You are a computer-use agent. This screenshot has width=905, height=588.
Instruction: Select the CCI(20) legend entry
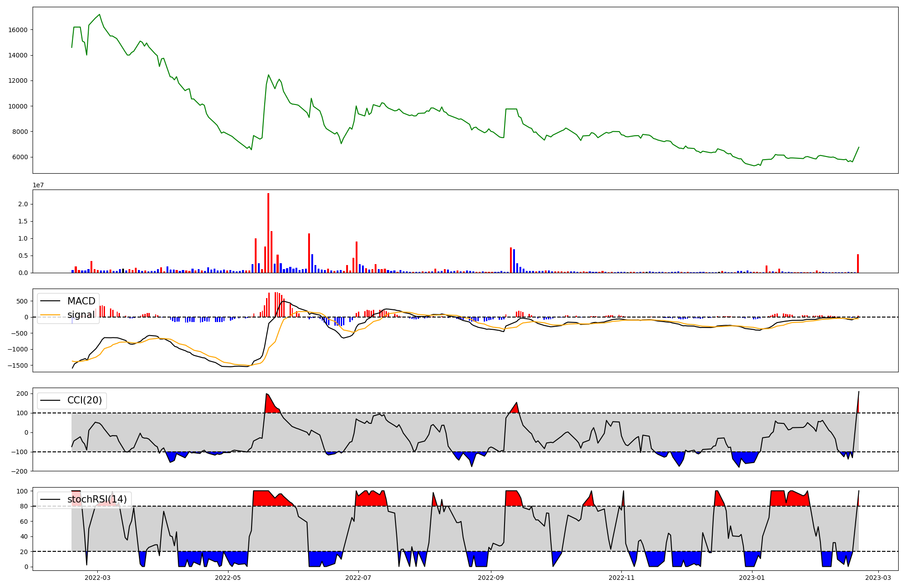pyautogui.click(x=85, y=400)
